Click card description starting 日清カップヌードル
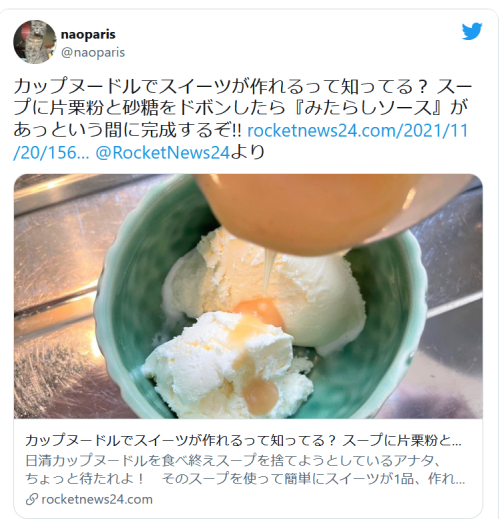 click(233, 461)
